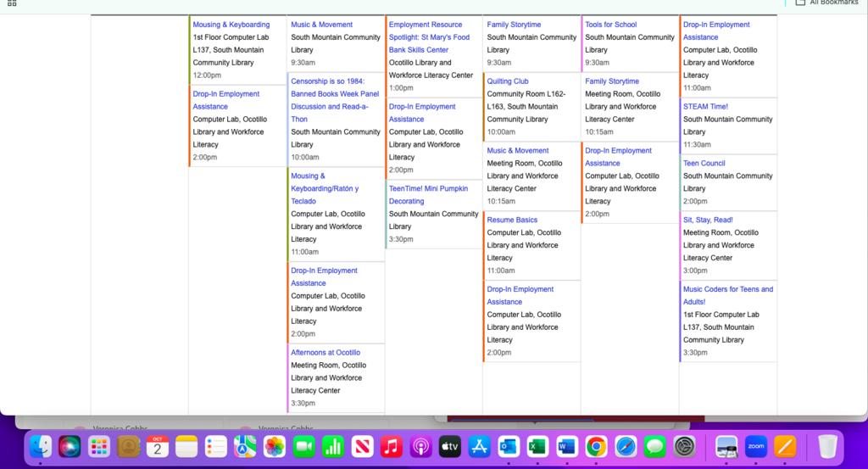Launch Google Chrome from the dock
This screenshot has height=469, width=868.
(x=596, y=446)
